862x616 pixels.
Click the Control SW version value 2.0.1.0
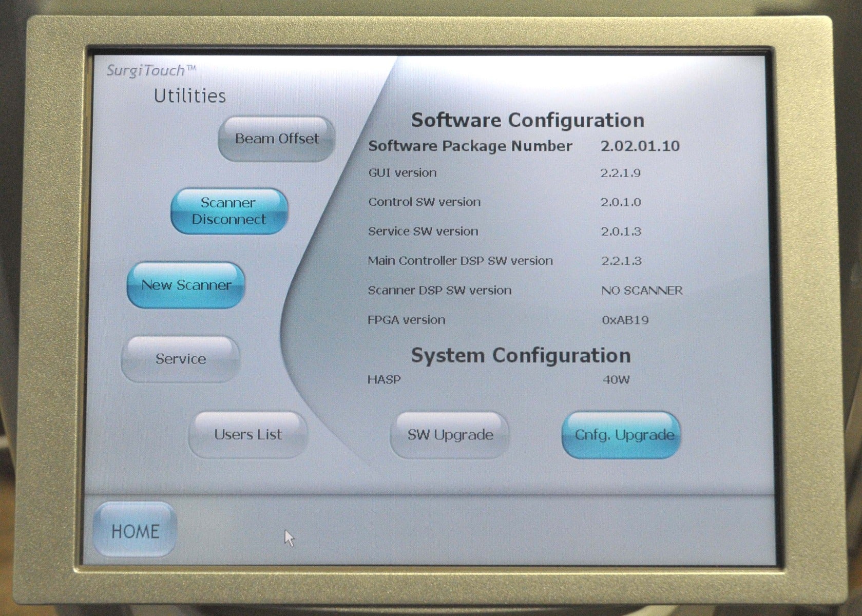coord(621,202)
